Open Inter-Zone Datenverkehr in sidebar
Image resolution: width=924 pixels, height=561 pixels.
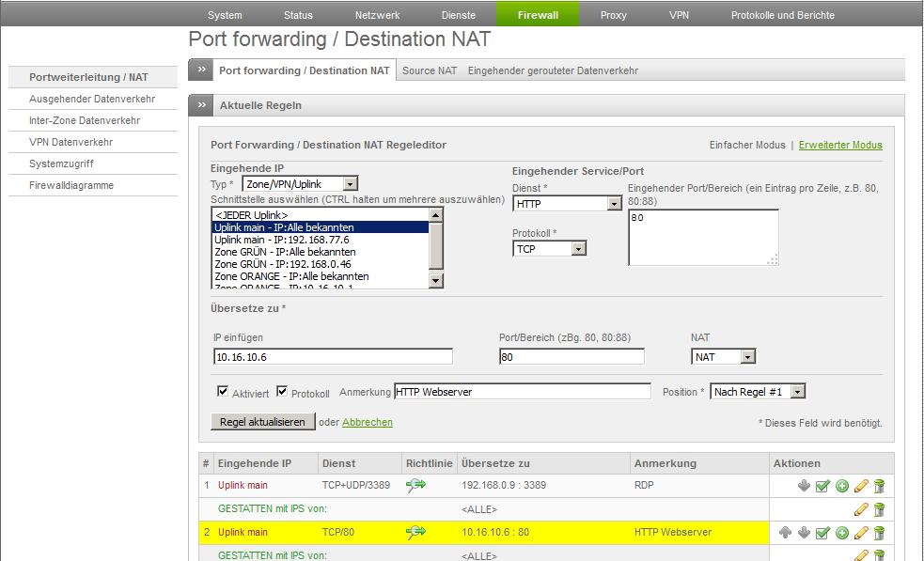tap(93, 120)
